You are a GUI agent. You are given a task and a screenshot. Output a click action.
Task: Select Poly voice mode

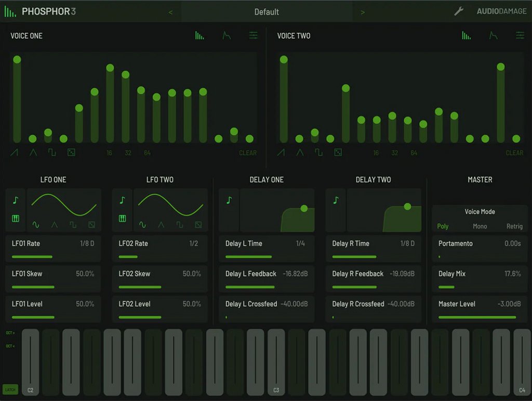point(443,226)
